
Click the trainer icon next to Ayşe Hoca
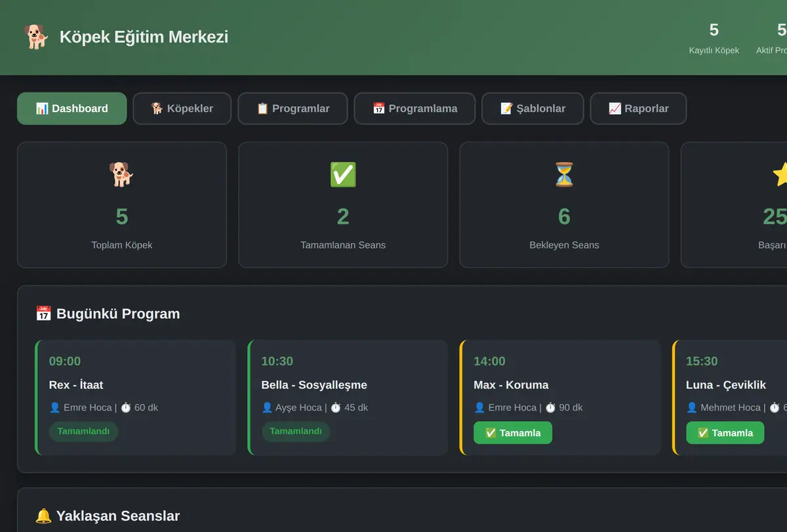click(x=267, y=407)
